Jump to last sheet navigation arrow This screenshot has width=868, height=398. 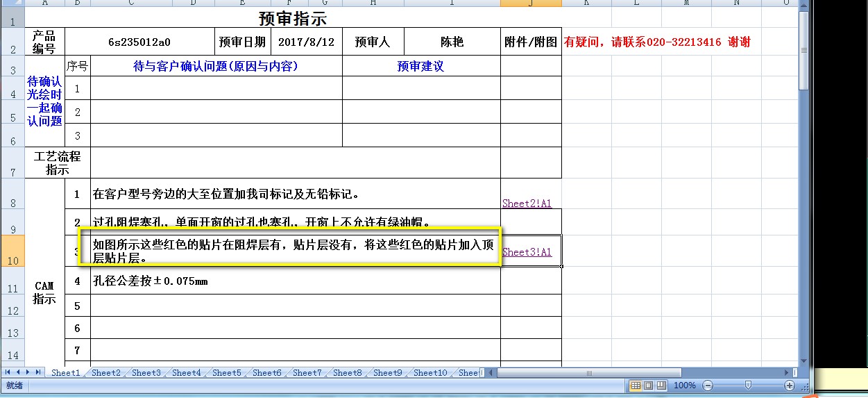(38, 373)
